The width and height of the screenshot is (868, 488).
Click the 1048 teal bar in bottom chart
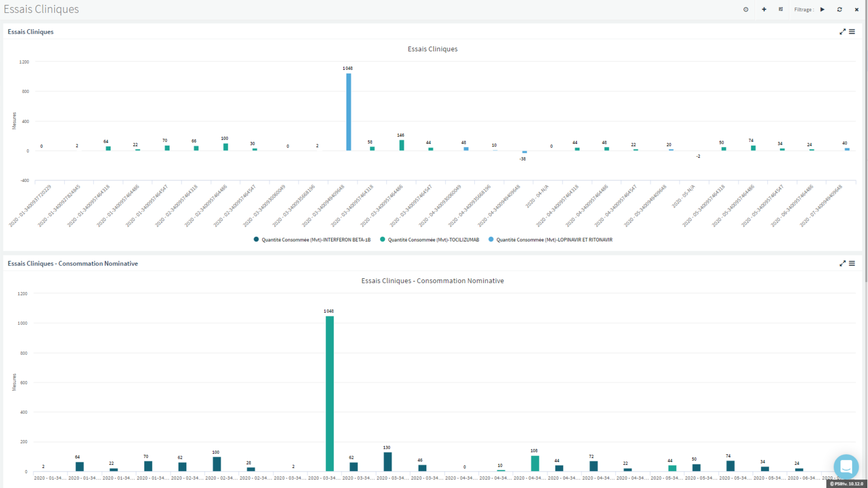(x=329, y=393)
